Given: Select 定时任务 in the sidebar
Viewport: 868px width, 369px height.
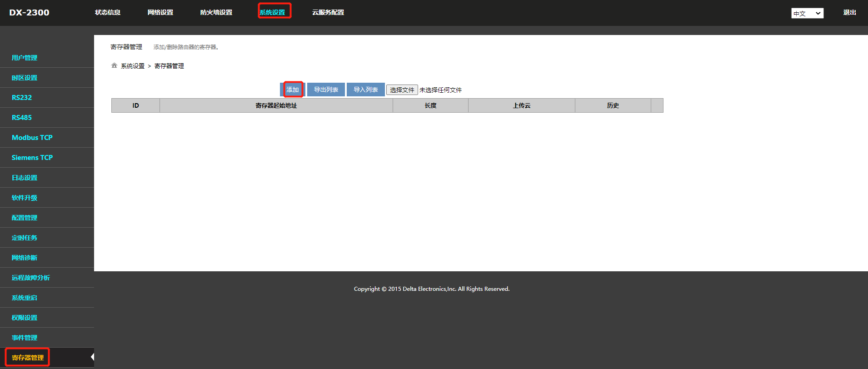Looking at the screenshot, I should pos(25,238).
